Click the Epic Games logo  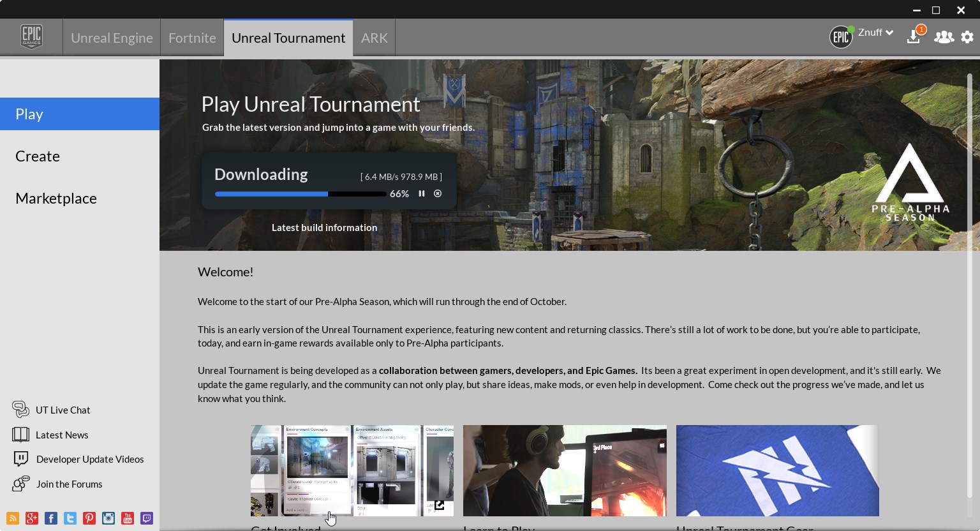click(x=31, y=37)
